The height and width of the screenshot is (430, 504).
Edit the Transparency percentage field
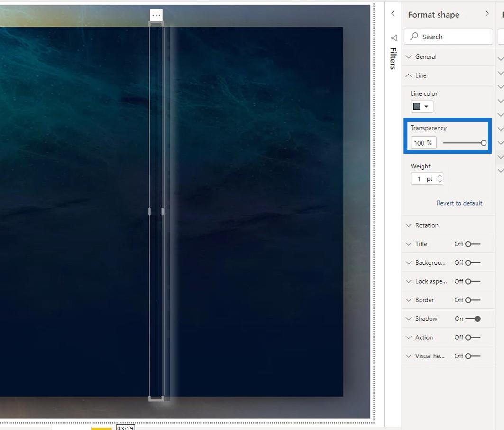pyautogui.click(x=423, y=143)
